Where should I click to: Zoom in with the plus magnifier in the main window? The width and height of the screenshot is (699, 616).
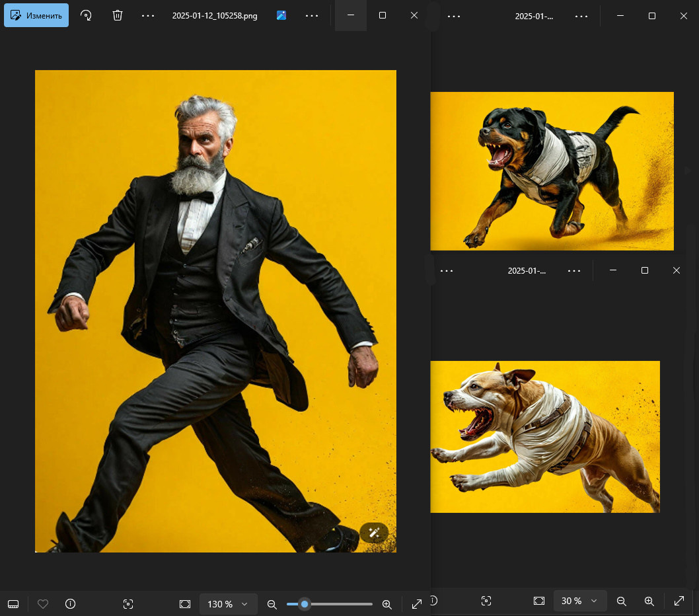pyautogui.click(x=387, y=604)
